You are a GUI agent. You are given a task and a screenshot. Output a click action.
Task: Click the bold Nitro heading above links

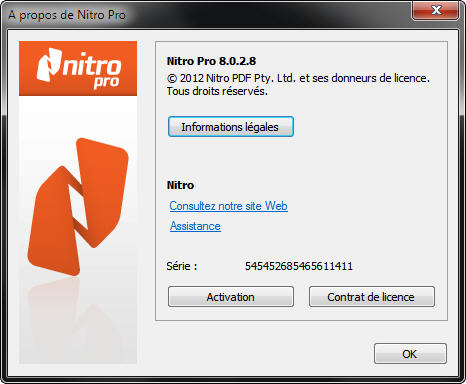(x=180, y=185)
